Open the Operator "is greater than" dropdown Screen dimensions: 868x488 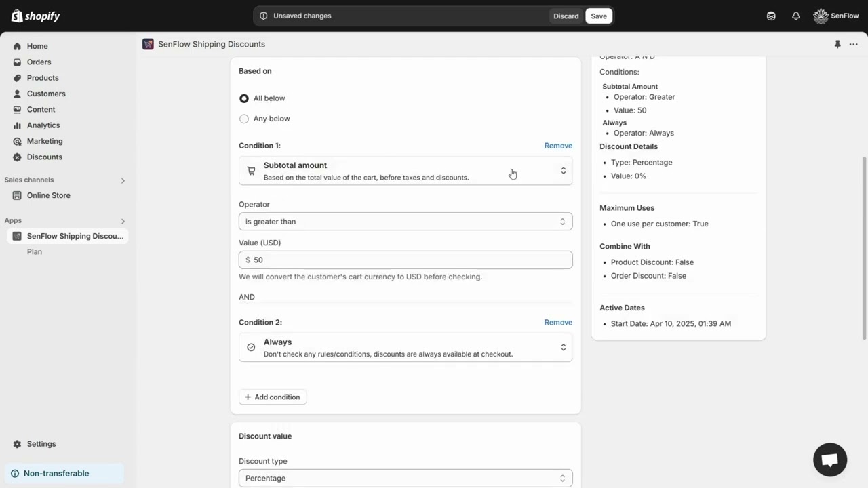click(x=405, y=222)
